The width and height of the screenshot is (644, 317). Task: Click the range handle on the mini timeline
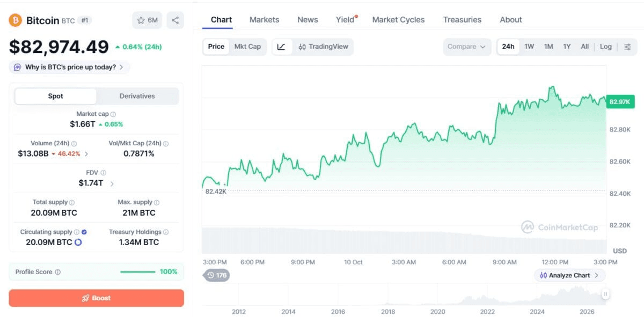(x=605, y=294)
